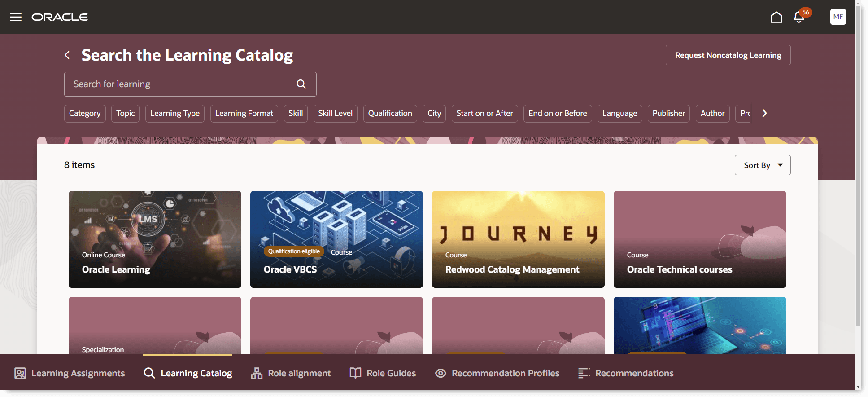Click the Oracle logo
The height and width of the screenshot is (397, 868).
point(60,17)
